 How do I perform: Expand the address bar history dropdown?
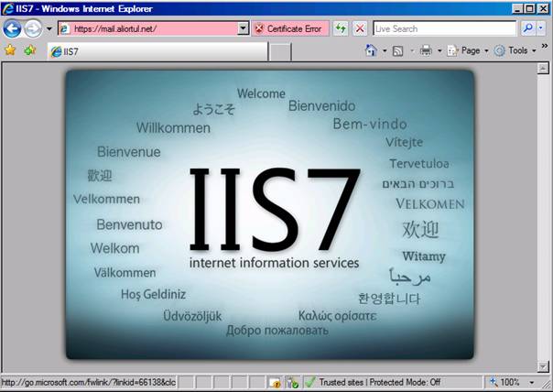244,28
